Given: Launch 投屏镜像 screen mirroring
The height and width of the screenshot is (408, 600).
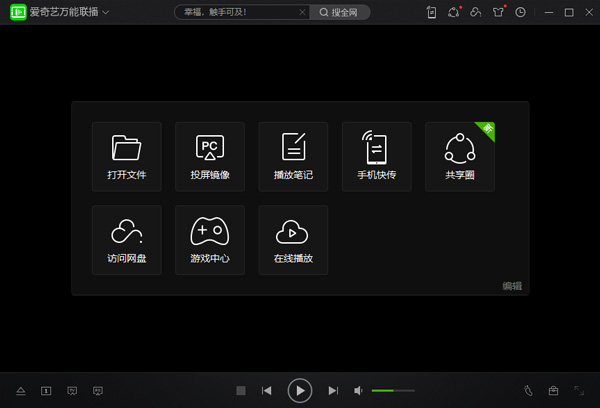Looking at the screenshot, I should tap(210, 157).
